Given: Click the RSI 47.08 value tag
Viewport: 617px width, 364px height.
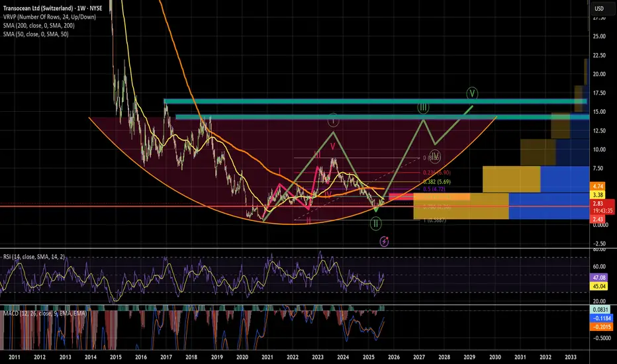Looking at the screenshot, I should [599, 277].
